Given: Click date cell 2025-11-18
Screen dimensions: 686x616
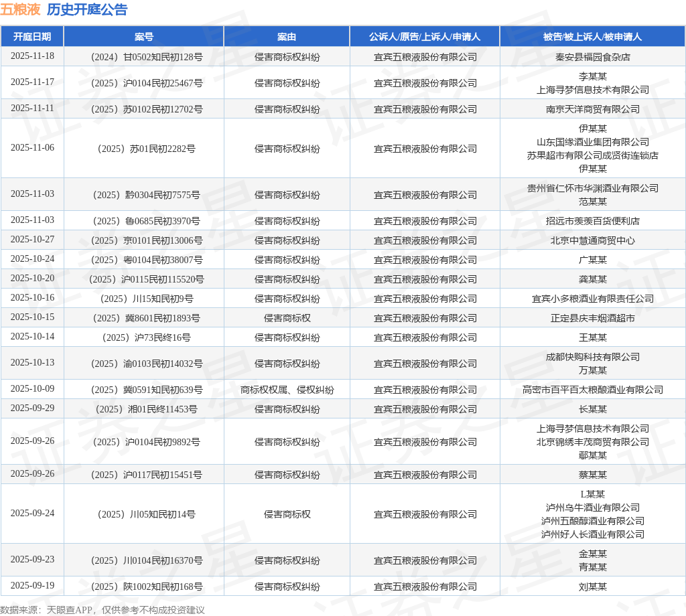Looking at the screenshot, I should tap(32, 56).
